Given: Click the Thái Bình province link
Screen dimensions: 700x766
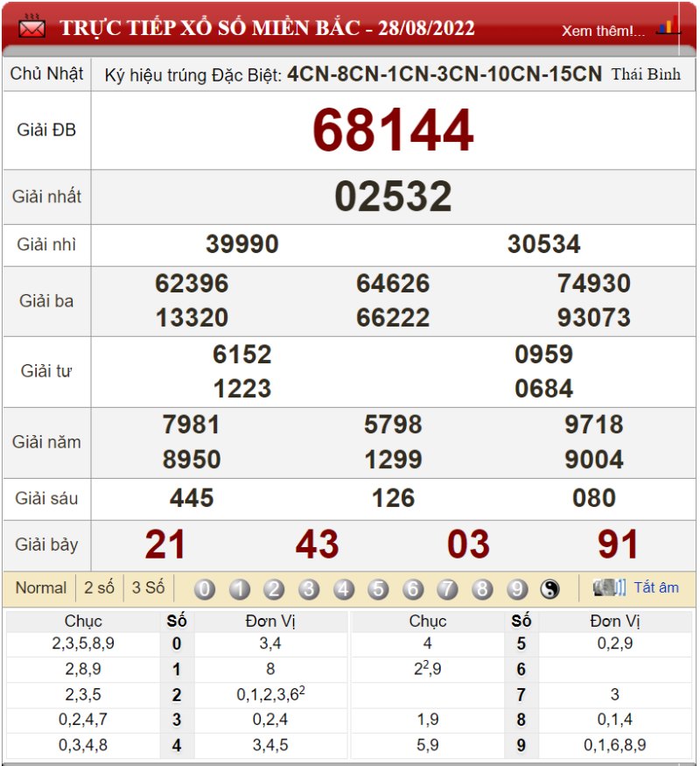Looking at the screenshot, I should [x=646, y=74].
